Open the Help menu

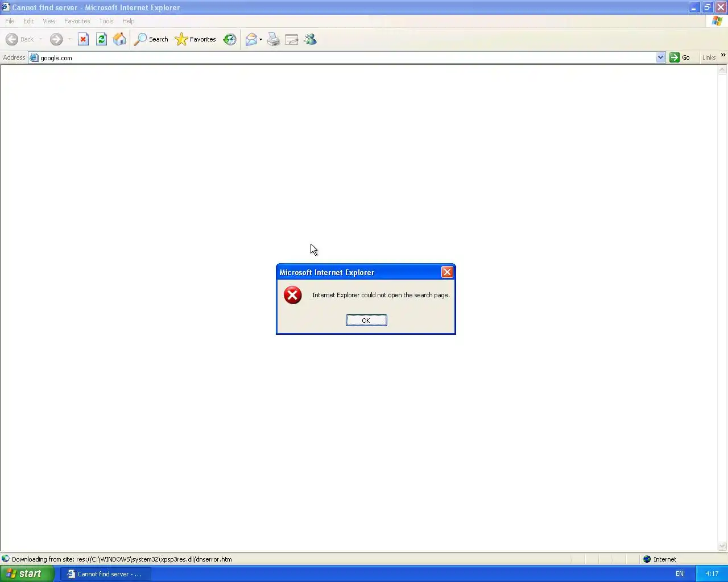[128, 21]
